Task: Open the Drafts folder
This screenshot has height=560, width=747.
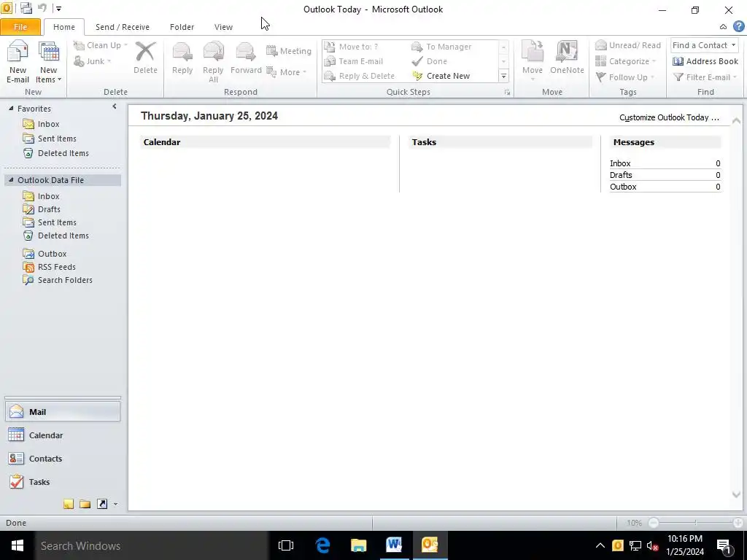Action: point(49,209)
